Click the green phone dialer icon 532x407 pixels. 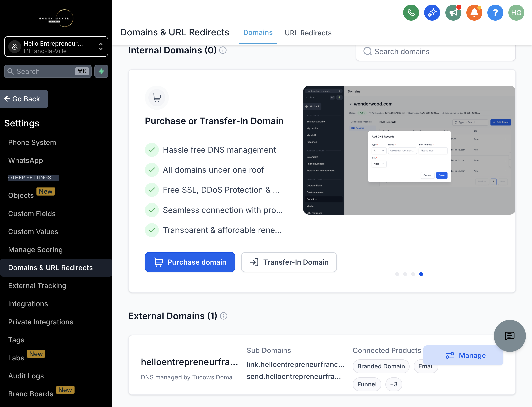point(411,13)
